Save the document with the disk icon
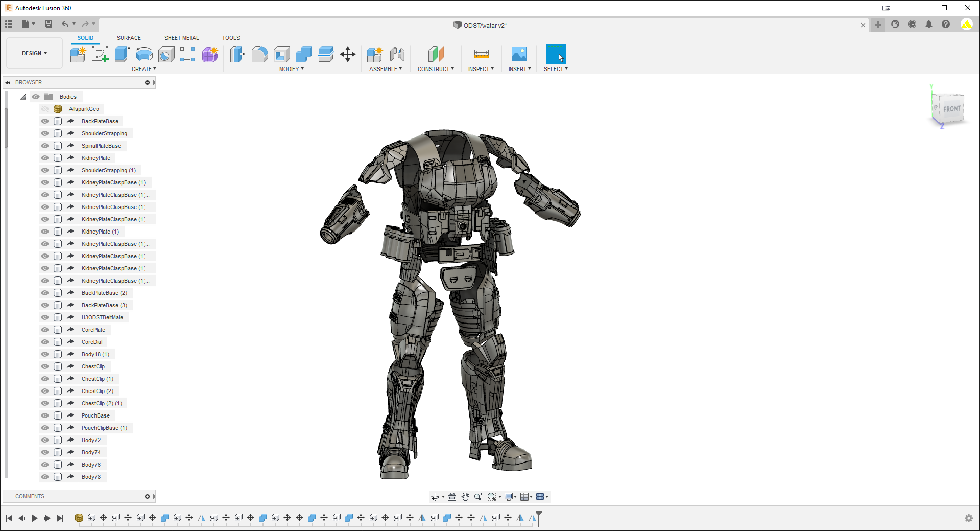The width and height of the screenshot is (980, 531). click(x=49, y=24)
